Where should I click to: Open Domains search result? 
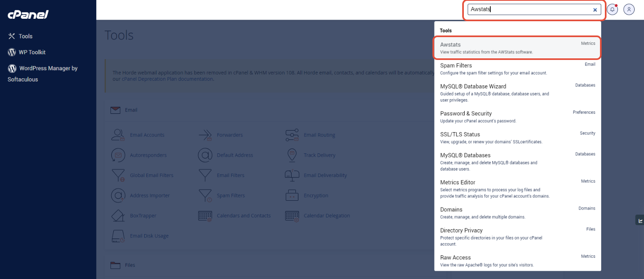click(518, 213)
